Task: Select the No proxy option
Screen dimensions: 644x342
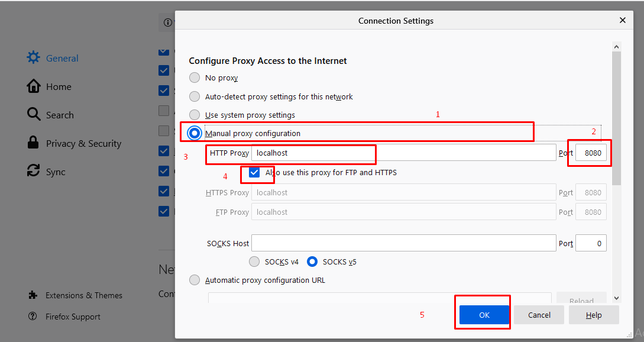Action: pyautogui.click(x=195, y=78)
